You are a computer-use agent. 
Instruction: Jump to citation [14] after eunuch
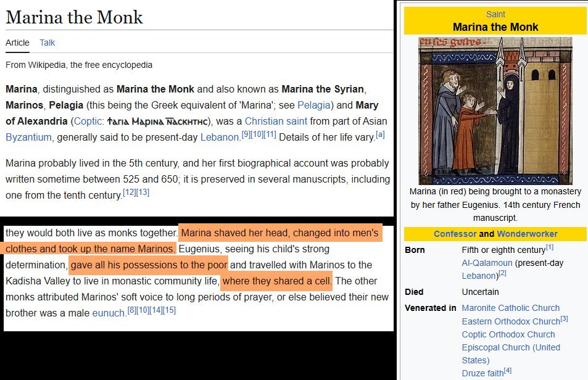point(156,310)
